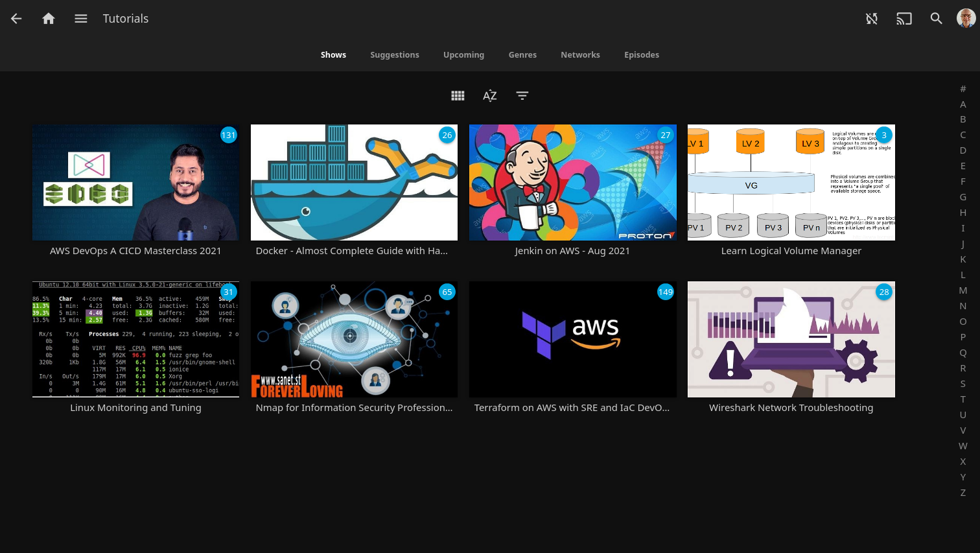The image size is (980, 553).
Task: Switch to the Episodes tab
Action: click(x=642, y=55)
